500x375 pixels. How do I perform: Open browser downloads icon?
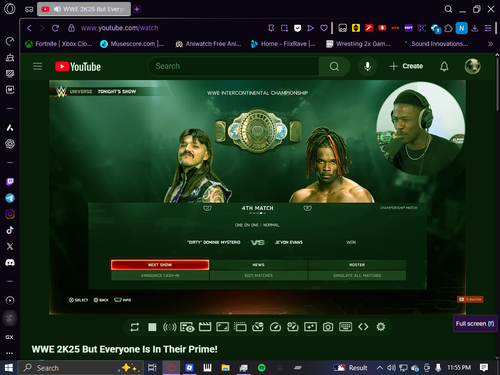click(475, 28)
